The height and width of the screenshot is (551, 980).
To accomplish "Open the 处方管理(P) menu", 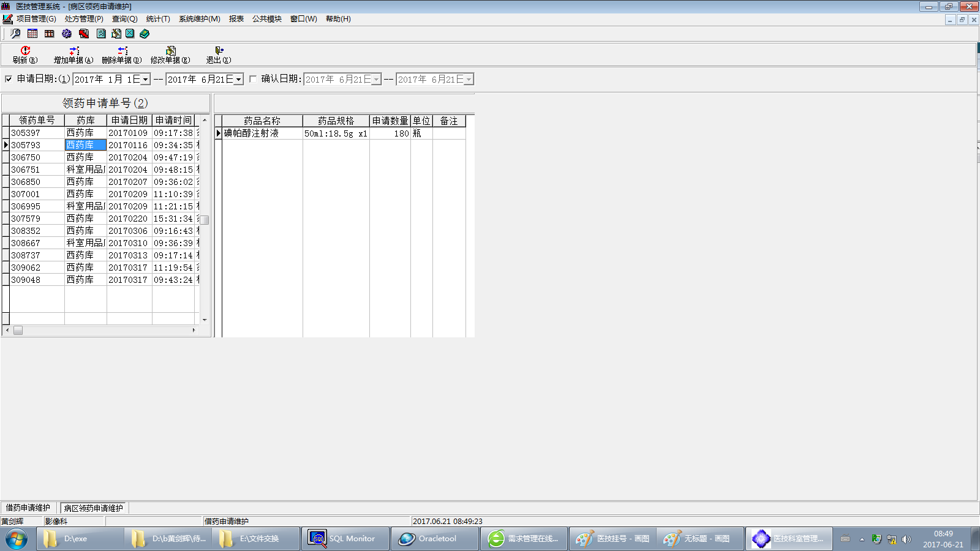I will click(x=84, y=19).
